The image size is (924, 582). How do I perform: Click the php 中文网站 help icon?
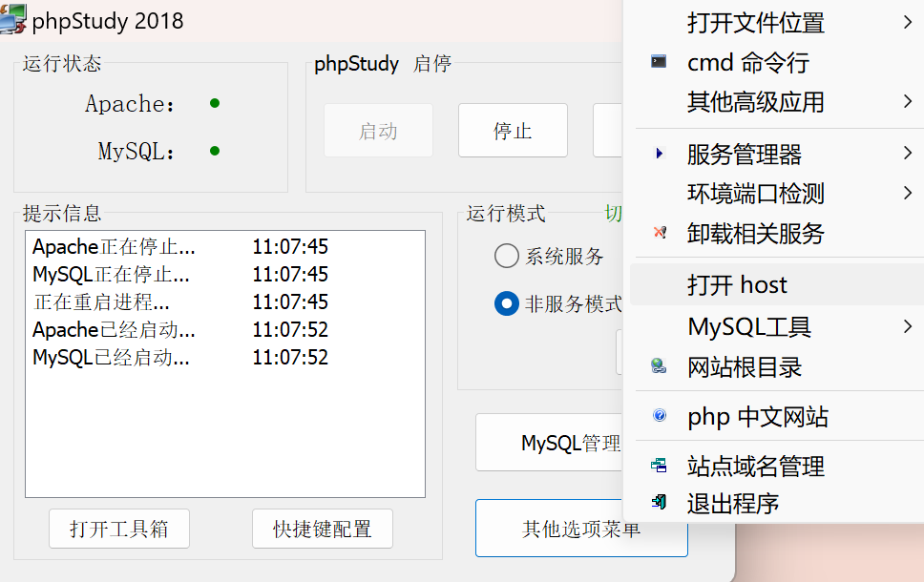pyautogui.click(x=660, y=415)
